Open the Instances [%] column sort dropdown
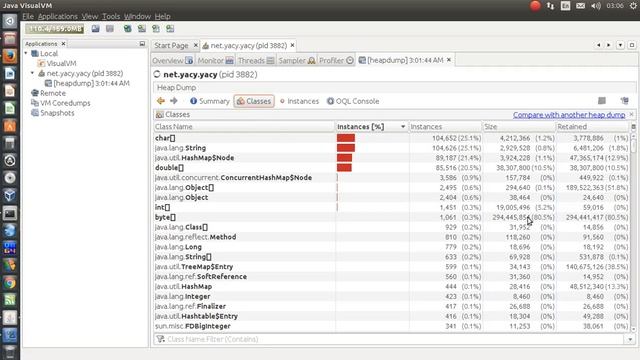This screenshot has height=360, width=640. coord(403,127)
